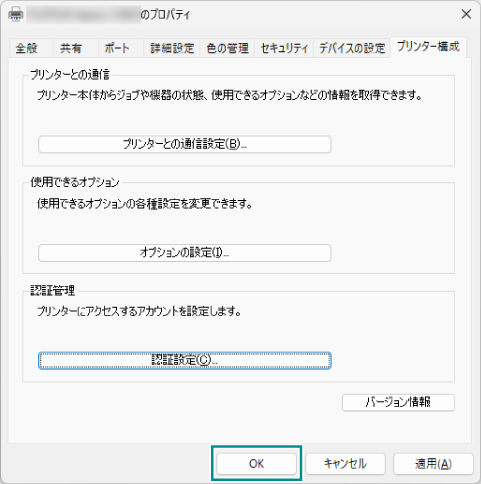Viewport: 481px width, 484px height.
Task: Click the 認証管理 group label
Action: (53, 291)
